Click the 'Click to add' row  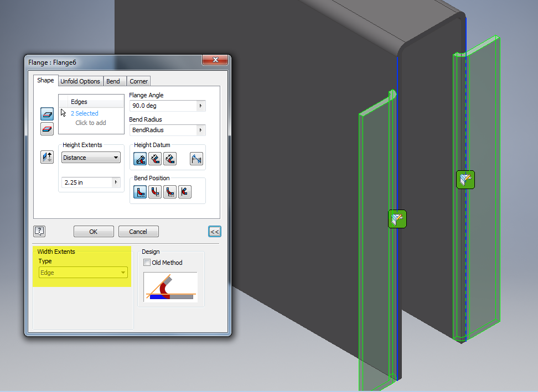91,123
